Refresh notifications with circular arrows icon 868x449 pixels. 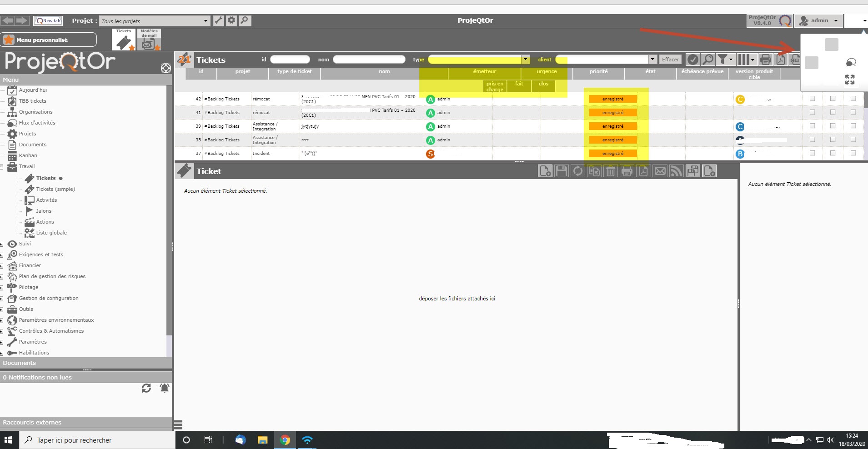[x=146, y=388]
